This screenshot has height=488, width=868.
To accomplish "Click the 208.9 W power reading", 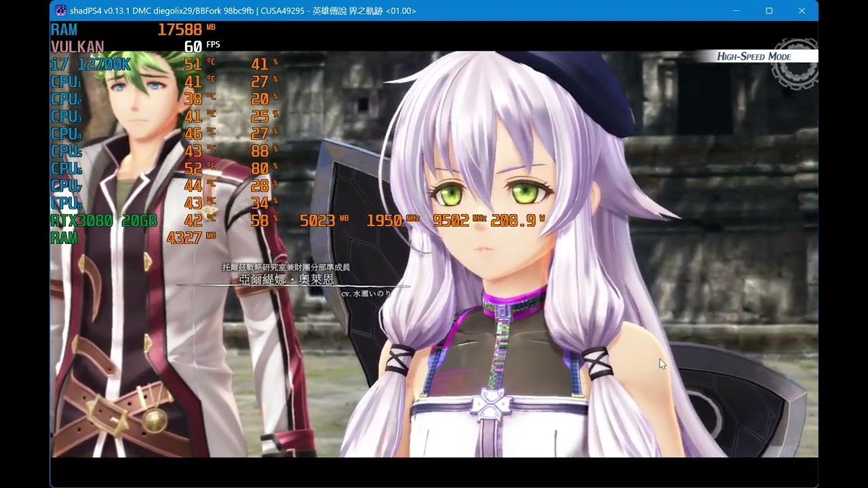I will (518, 220).
